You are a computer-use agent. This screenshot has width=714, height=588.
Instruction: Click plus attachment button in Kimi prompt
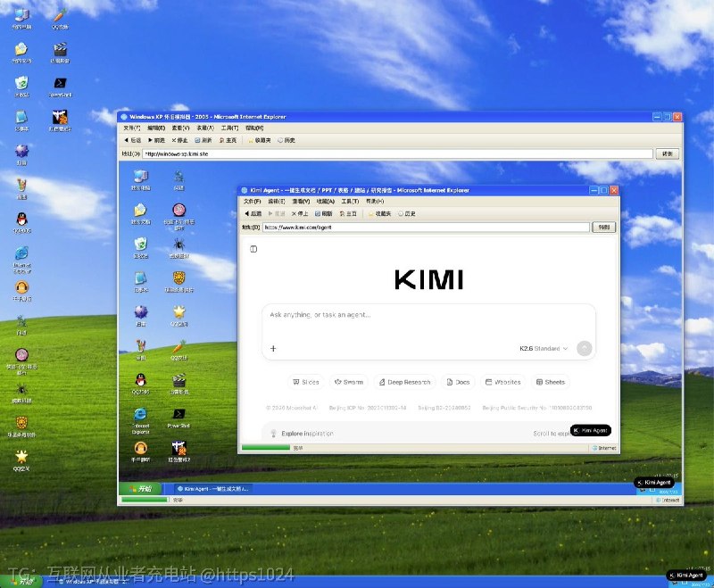coord(273,349)
